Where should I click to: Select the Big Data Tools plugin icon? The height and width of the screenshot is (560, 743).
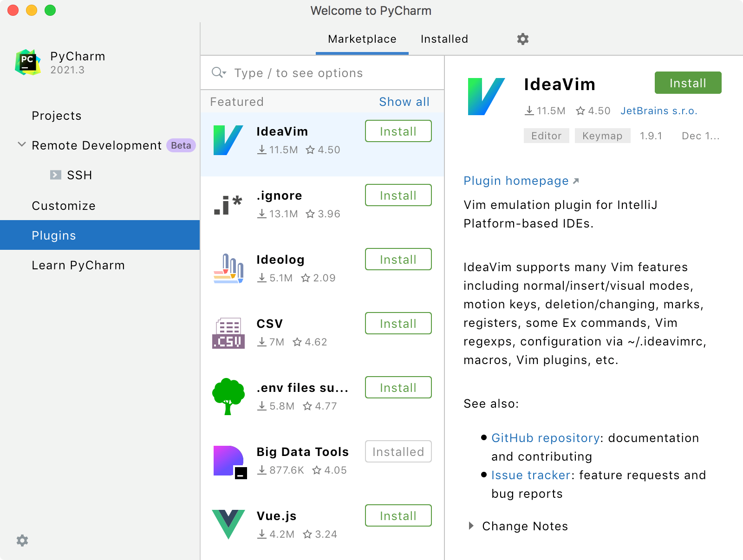[x=228, y=460]
